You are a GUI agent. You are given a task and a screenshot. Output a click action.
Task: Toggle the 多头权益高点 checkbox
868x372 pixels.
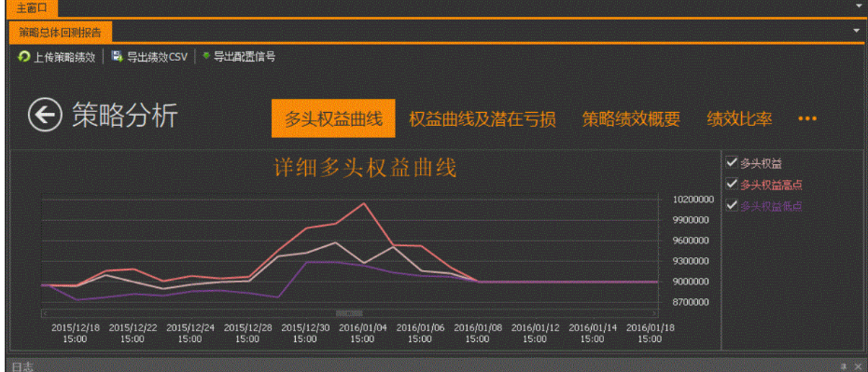point(732,184)
